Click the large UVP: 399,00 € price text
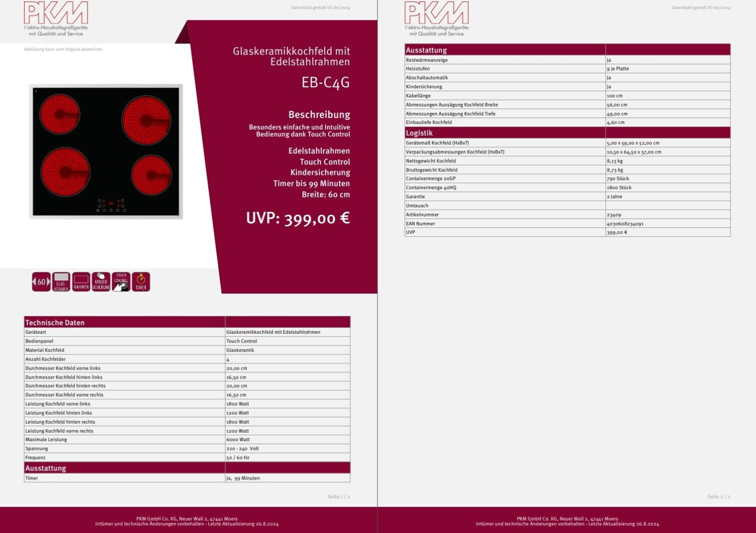 click(x=297, y=218)
